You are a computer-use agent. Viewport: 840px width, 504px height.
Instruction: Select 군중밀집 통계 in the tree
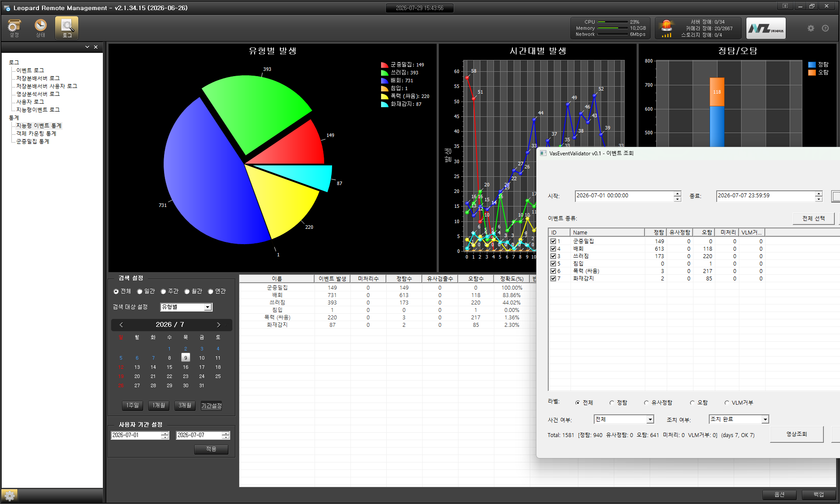[33, 141]
